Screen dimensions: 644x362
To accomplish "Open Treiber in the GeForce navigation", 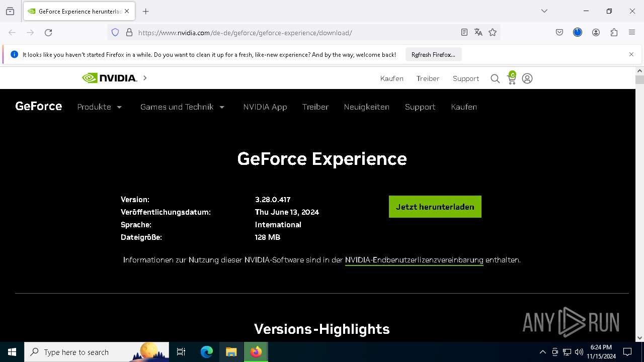I will point(315,107).
